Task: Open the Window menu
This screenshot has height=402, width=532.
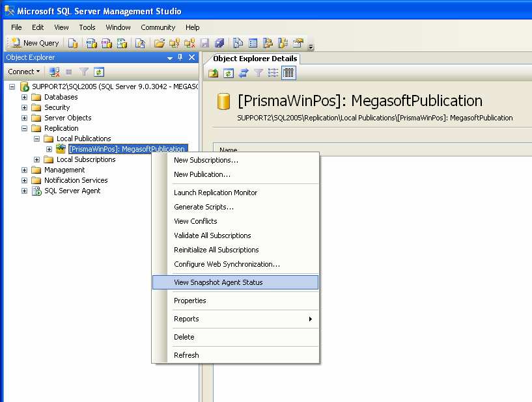Action: [118, 27]
